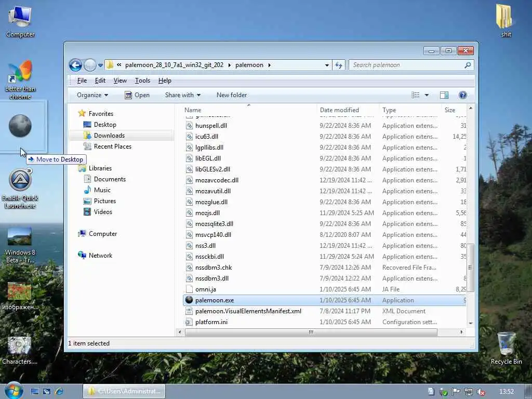Open the Tools menu
Viewport: 532px width, 399px height.
pyautogui.click(x=142, y=81)
